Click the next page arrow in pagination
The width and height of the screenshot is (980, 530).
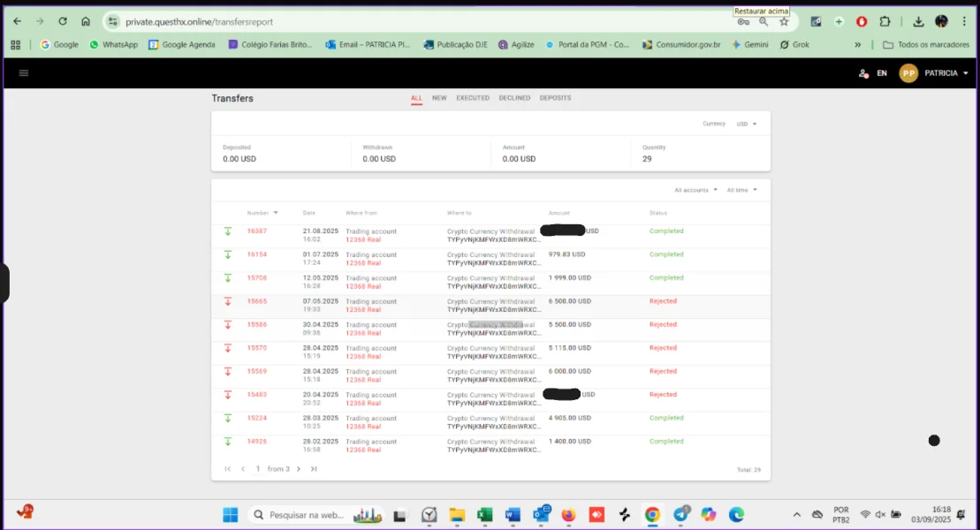pos(299,469)
